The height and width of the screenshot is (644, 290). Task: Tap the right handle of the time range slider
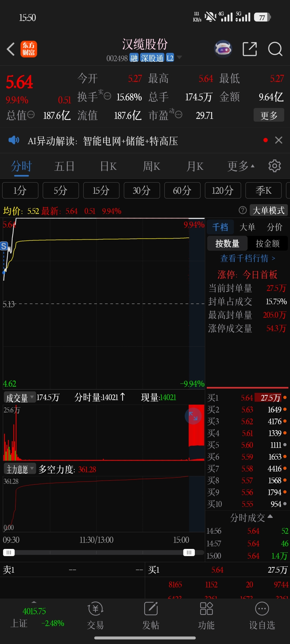[x=189, y=552]
